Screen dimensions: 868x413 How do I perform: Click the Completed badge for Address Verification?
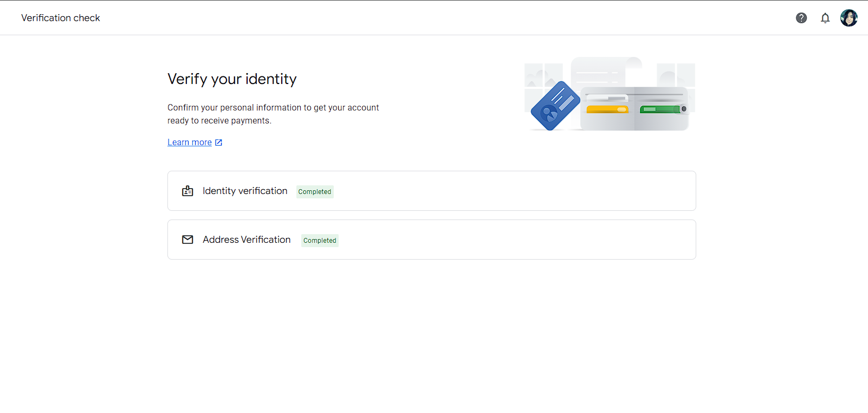[320, 241]
